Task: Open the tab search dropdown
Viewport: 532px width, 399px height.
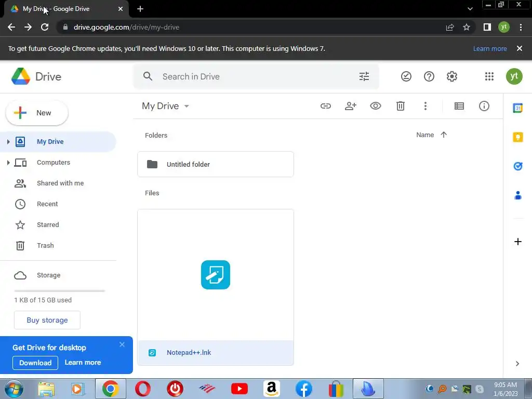Action: pyautogui.click(x=470, y=9)
